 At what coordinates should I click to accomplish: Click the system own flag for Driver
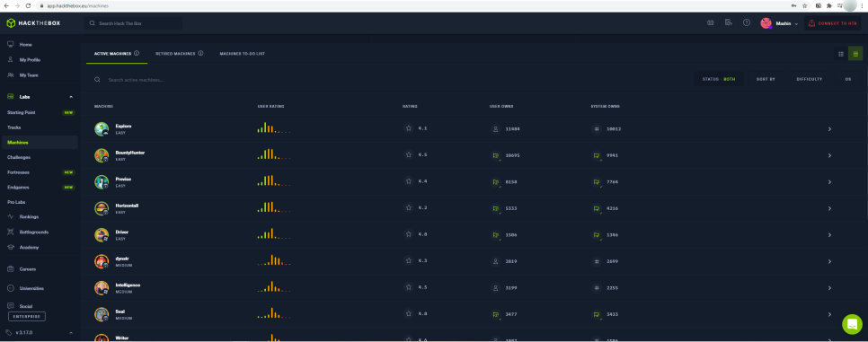click(x=598, y=234)
